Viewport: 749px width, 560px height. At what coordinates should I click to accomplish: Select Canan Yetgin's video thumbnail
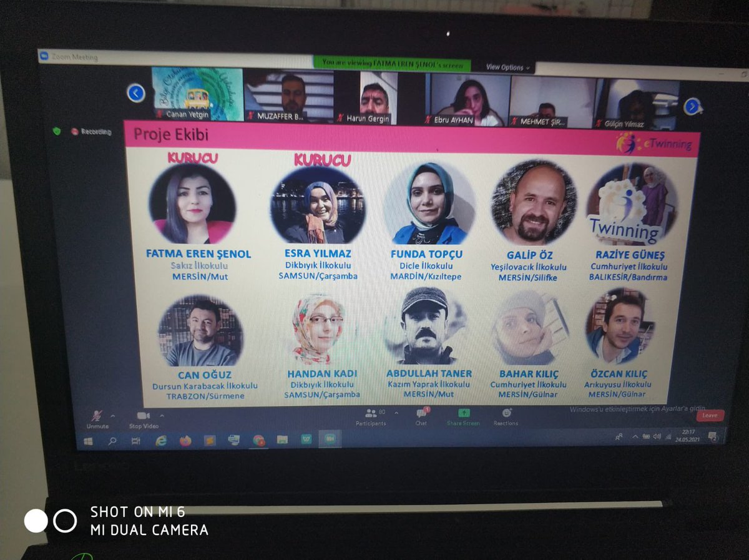tap(197, 94)
